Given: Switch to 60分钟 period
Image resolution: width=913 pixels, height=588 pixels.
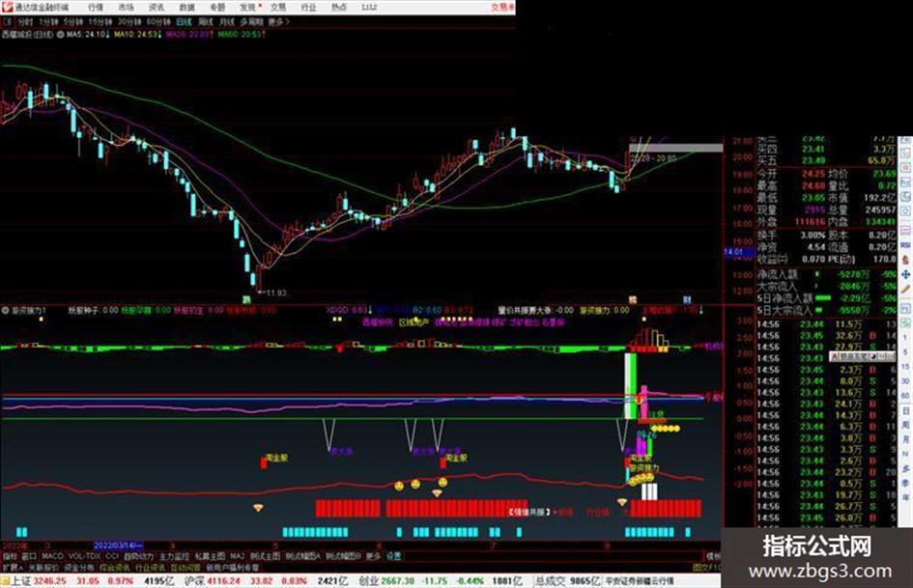Looking at the screenshot, I should 158,22.
